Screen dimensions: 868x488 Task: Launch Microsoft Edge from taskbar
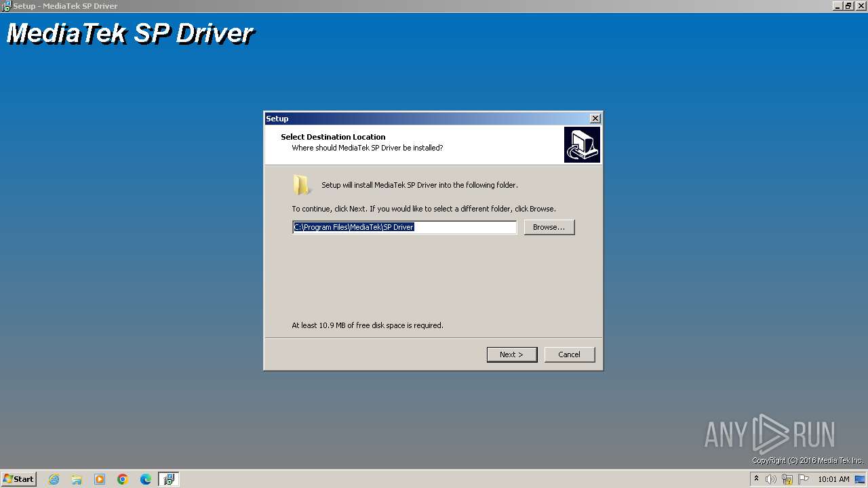pos(146,479)
